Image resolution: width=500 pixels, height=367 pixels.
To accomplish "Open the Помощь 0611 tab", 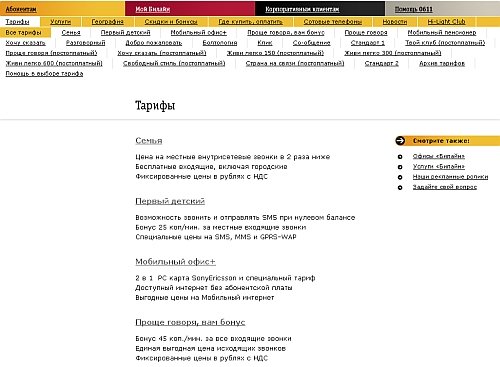I will [414, 9].
